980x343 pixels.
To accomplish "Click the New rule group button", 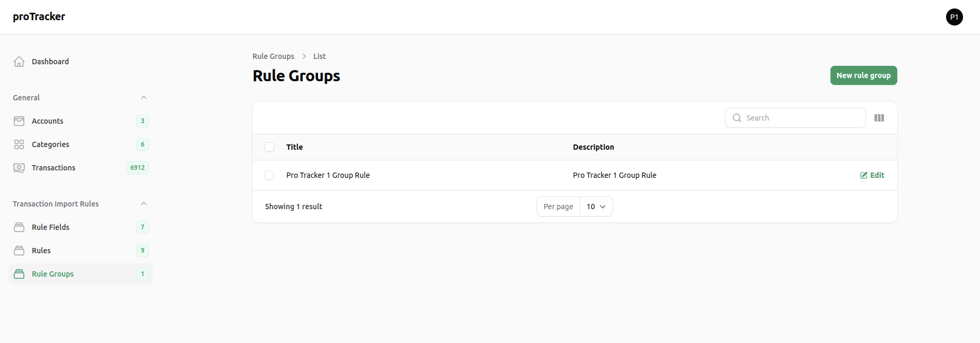I will click(863, 75).
